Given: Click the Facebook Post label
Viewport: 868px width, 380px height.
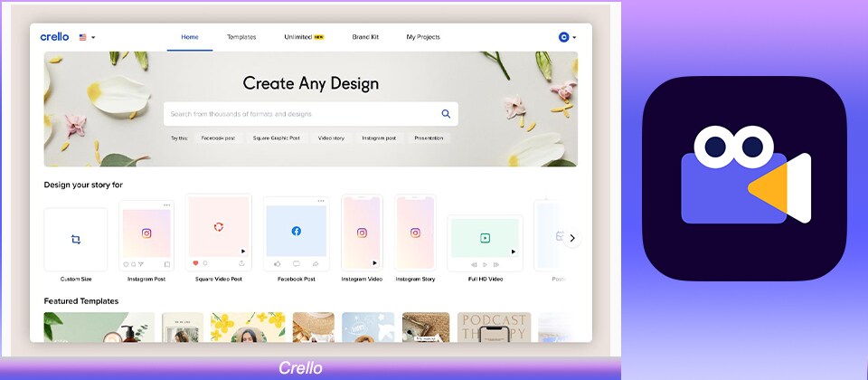Looking at the screenshot, I should tap(297, 280).
